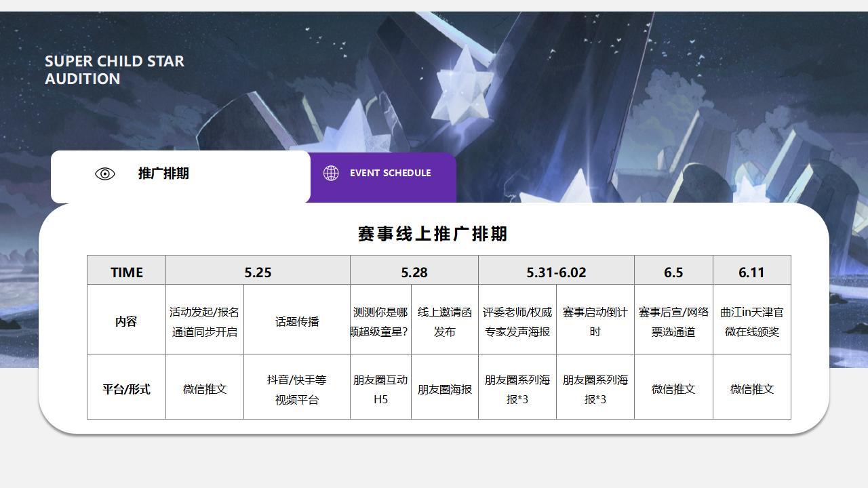Click the 内容 row label
Viewport: 868px width, 488px height.
(127, 320)
